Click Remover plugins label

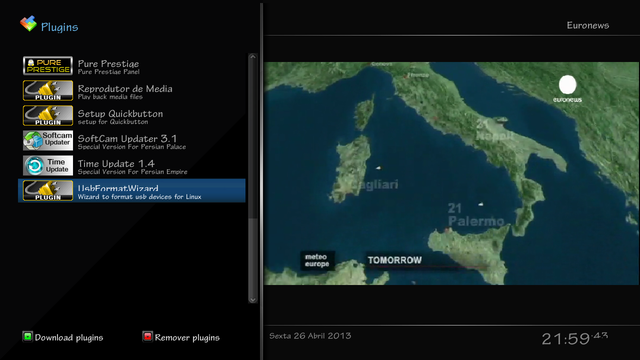coord(187,338)
